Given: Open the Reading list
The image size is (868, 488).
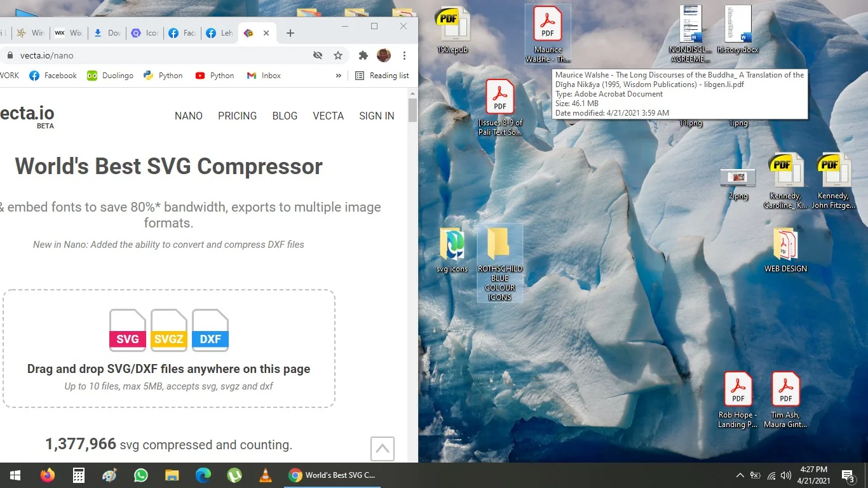Looking at the screenshot, I should point(382,76).
